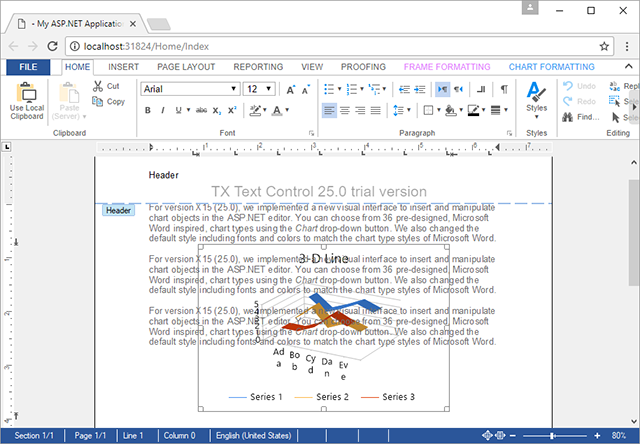Toggle show paragraph marks (pilcrow)
This screenshot has height=444, width=640.
504,89
